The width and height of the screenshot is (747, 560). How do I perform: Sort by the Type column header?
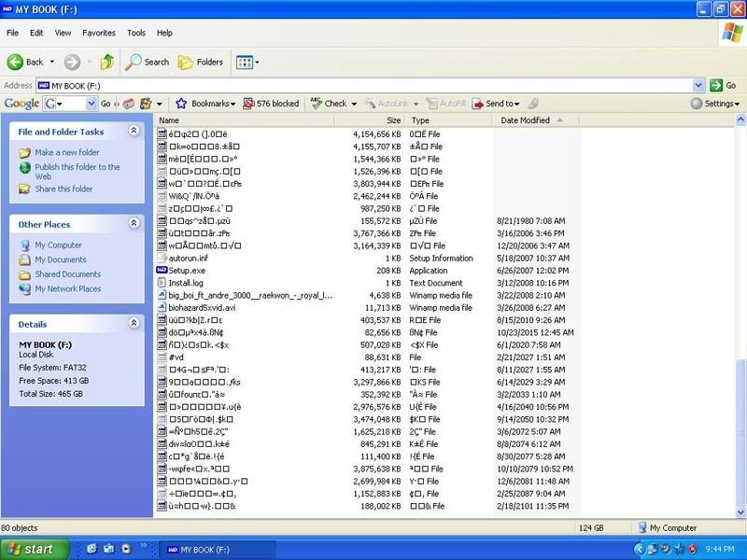point(449,120)
